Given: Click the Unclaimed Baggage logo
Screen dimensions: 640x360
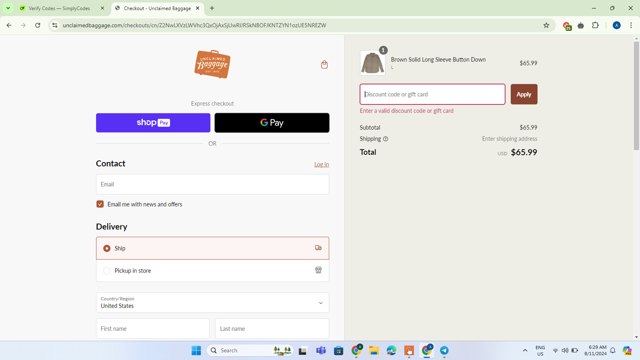Looking at the screenshot, I should click(212, 64).
